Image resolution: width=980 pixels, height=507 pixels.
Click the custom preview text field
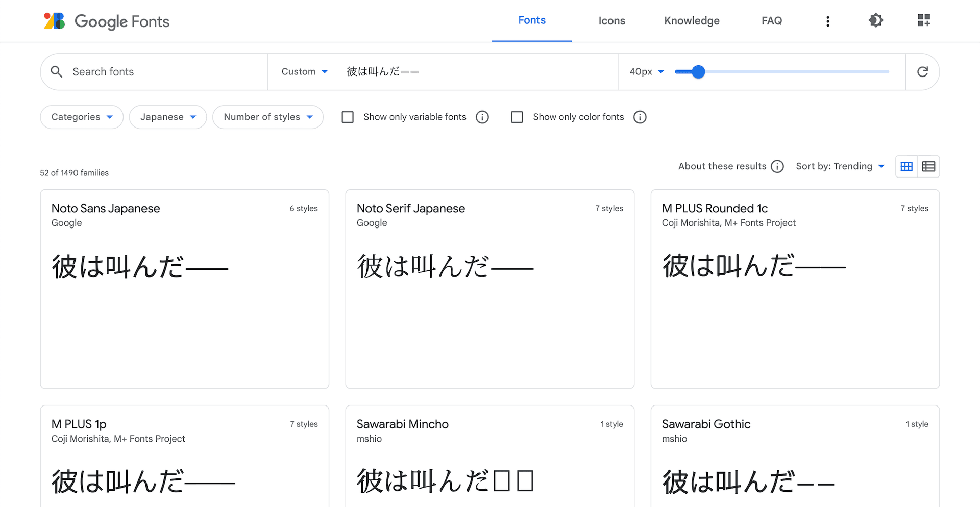click(x=478, y=72)
